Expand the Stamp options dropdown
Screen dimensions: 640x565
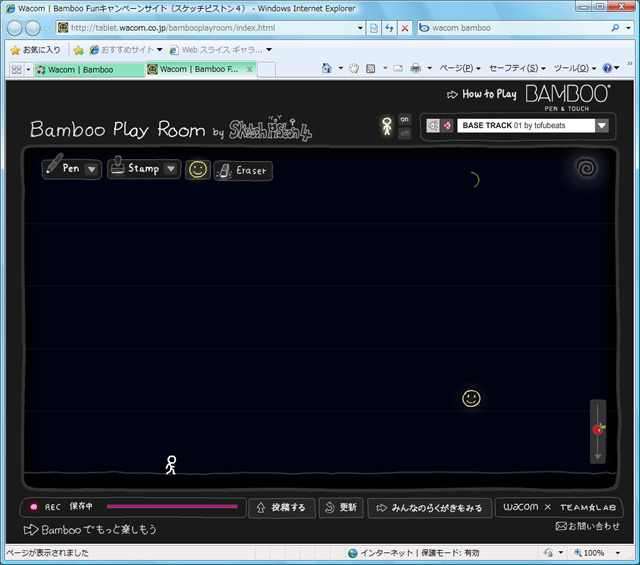coord(171,168)
